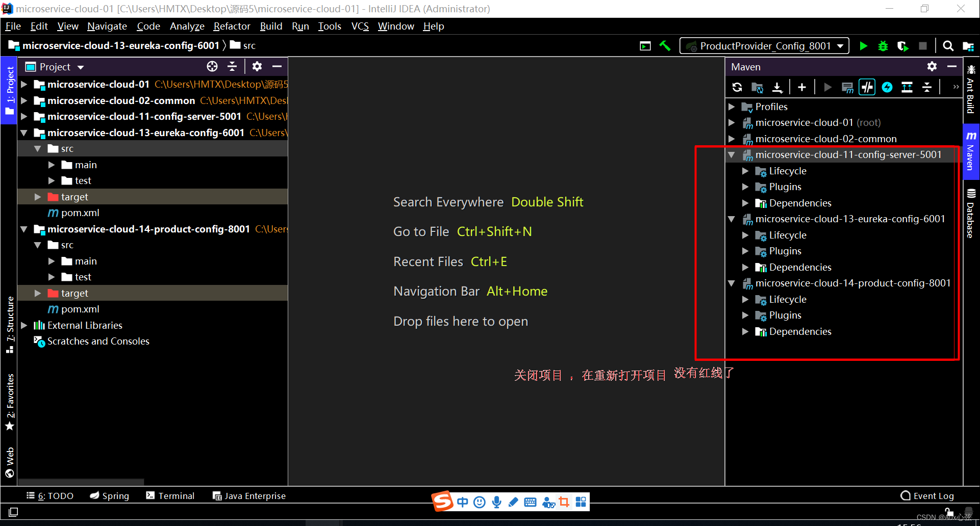Open the Terminal tool window
Image resolution: width=980 pixels, height=526 pixels.
(x=170, y=496)
